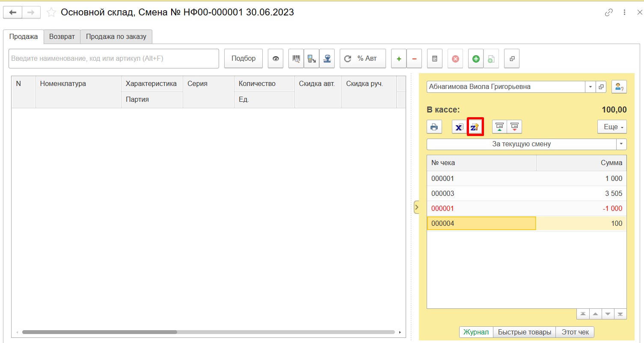Open barcode search tool
This screenshot has width=644, height=343.
[x=296, y=59]
